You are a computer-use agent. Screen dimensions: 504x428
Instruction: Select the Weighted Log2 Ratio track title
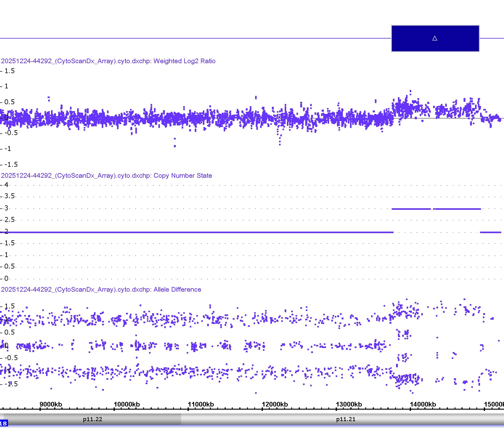click(x=108, y=61)
